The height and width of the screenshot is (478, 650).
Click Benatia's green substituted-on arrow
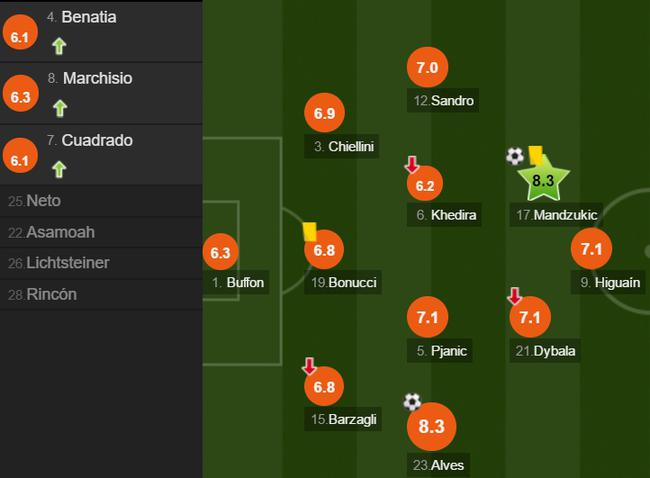pos(59,45)
